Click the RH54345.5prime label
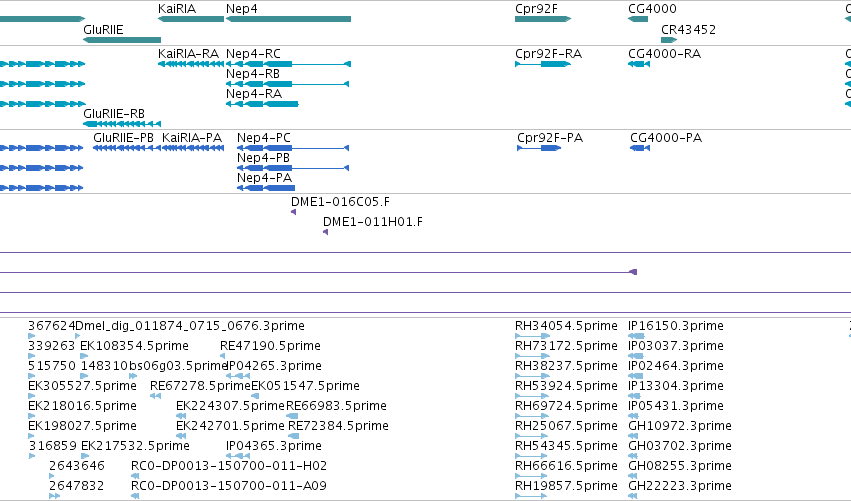The image size is (851, 501). click(566, 446)
